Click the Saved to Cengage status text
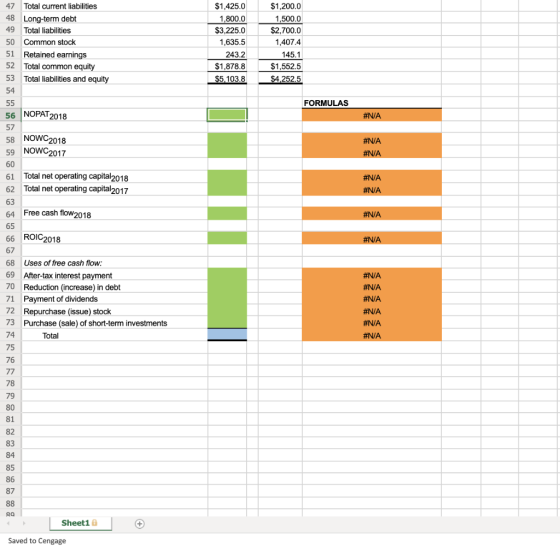Viewport: 560px width, 546px height. (x=37, y=541)
